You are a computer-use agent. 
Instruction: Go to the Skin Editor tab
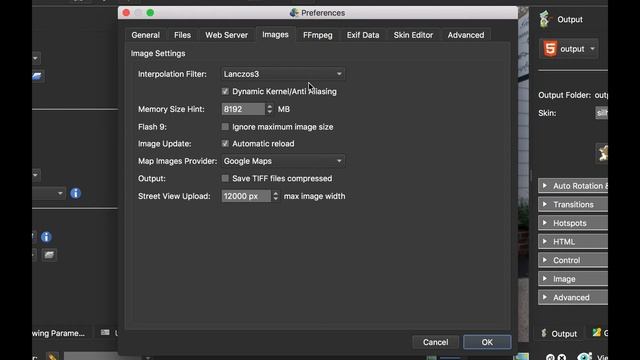[x=413, y=35]
